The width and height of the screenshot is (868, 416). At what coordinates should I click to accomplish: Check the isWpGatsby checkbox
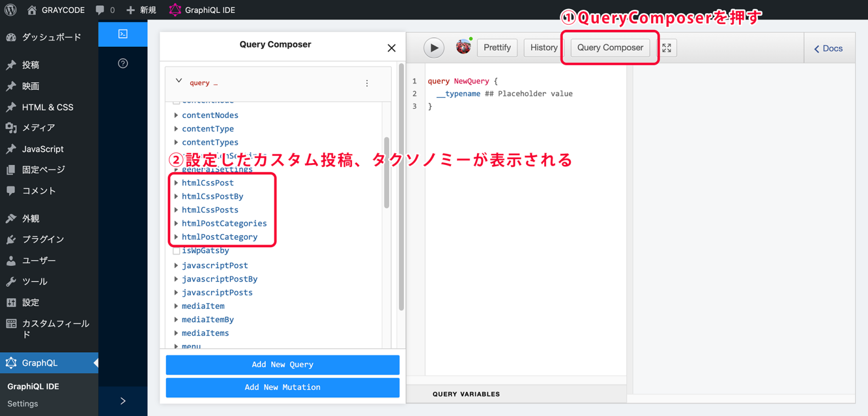[176, 251]
